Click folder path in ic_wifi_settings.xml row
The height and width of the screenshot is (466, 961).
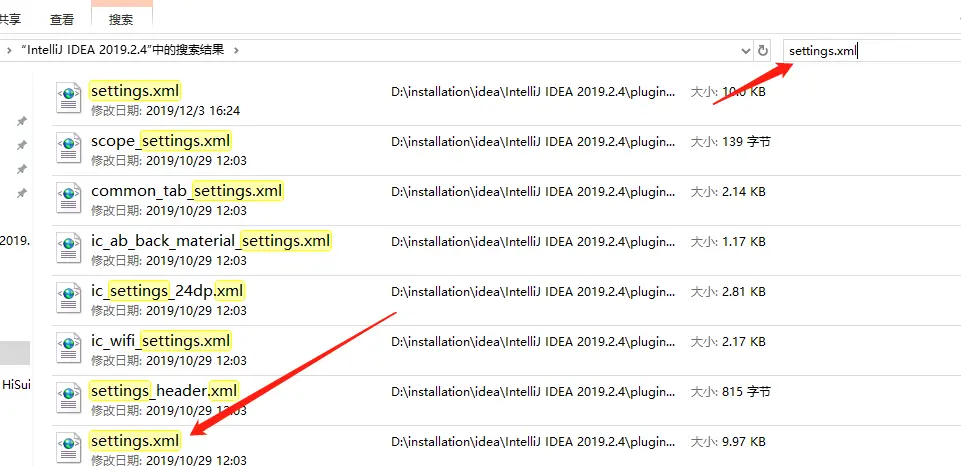click(x=533, y=342)
